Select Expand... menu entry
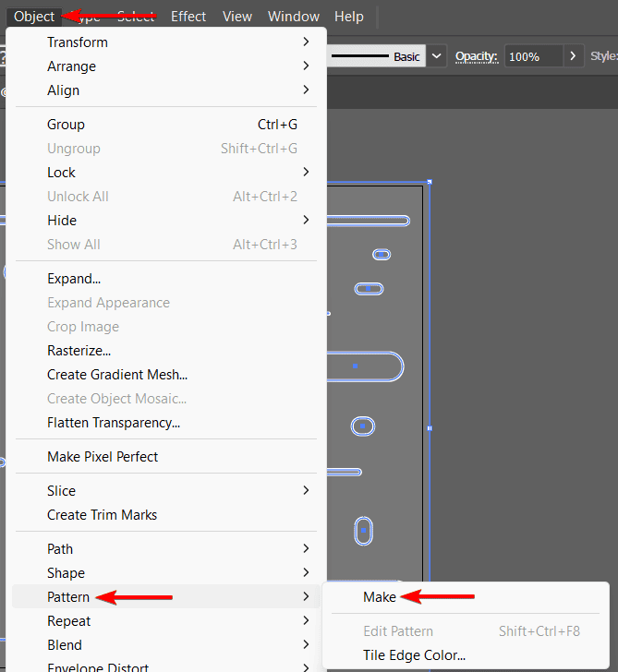The width and height of the screenshot is (618, 672). pyautogui.click(x=74, y=279)
